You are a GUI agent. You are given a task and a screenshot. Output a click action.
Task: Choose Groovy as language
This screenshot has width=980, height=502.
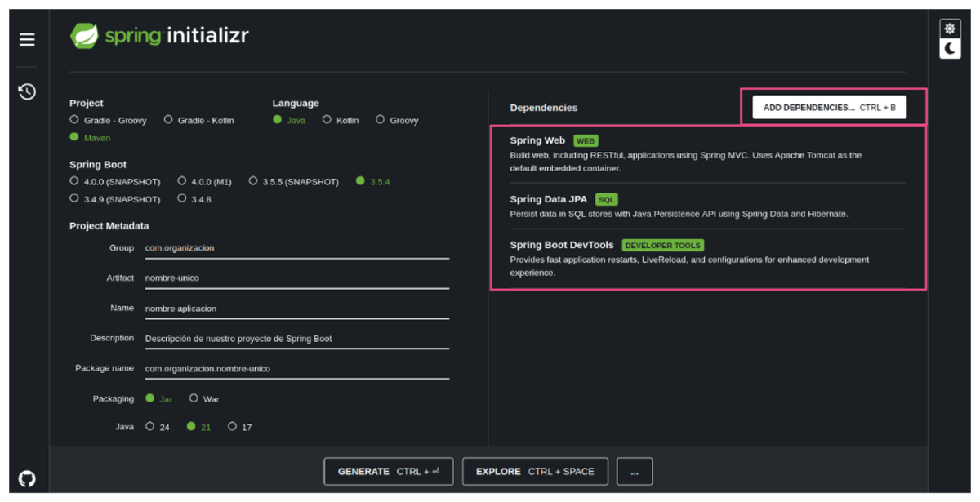pyautogui.click(x=397, y=120)
